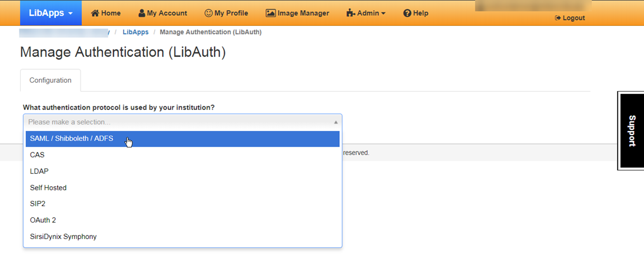This screenshot has width=644, height=262.
Task: Click the Image Manager picture icon
Action: coord(271,13)
